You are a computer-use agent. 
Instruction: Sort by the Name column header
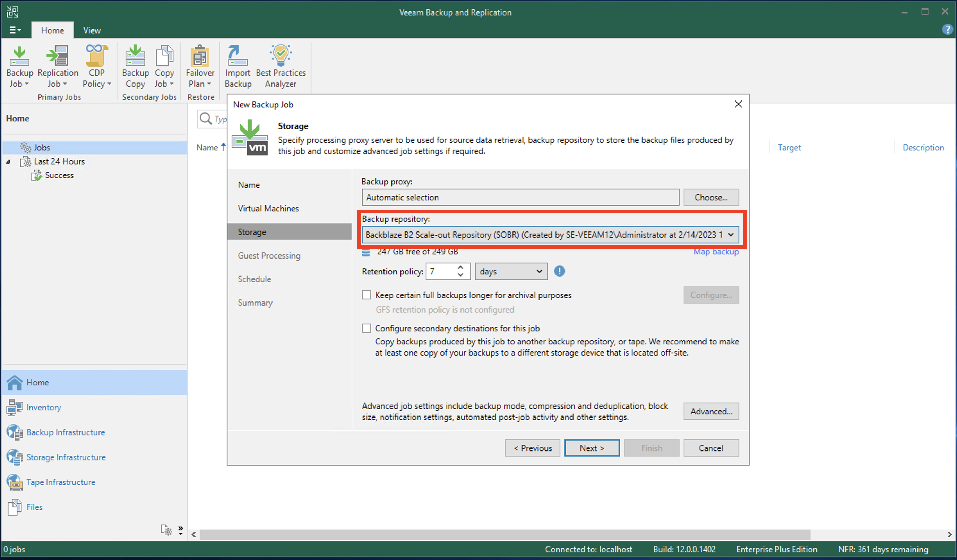point(207,147)
